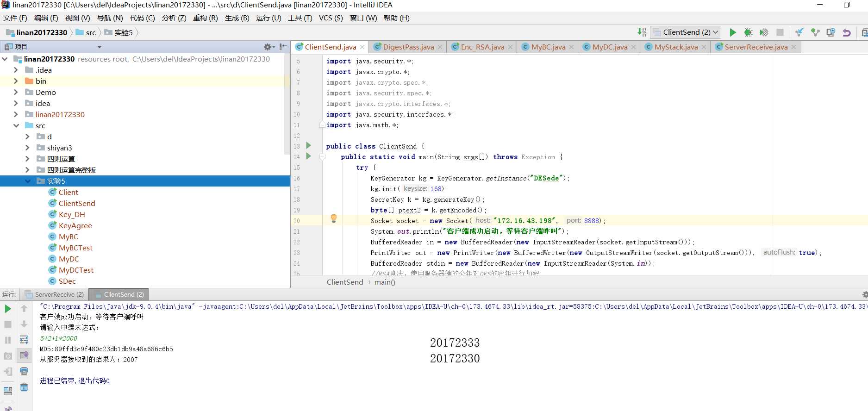Image resolution: width=868 pixels, height=411 pixels.
Task: Clear console with the trash icon
Action: [24, 387]
